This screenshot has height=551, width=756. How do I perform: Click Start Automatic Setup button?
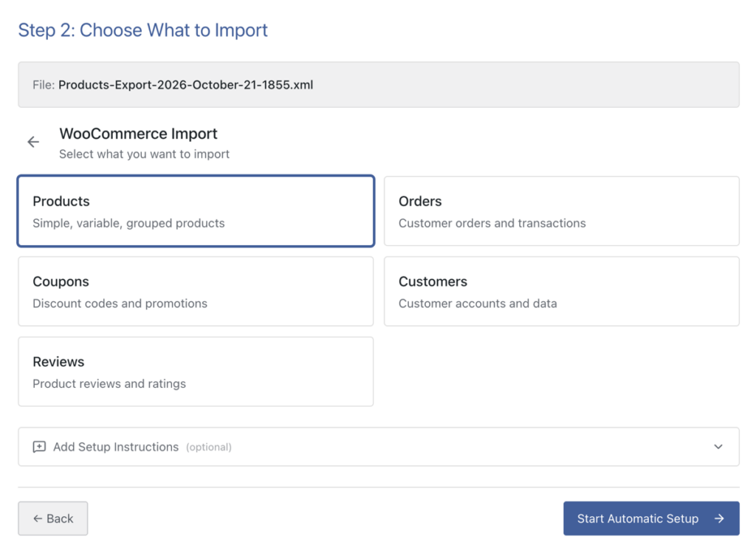click(651, 519)
